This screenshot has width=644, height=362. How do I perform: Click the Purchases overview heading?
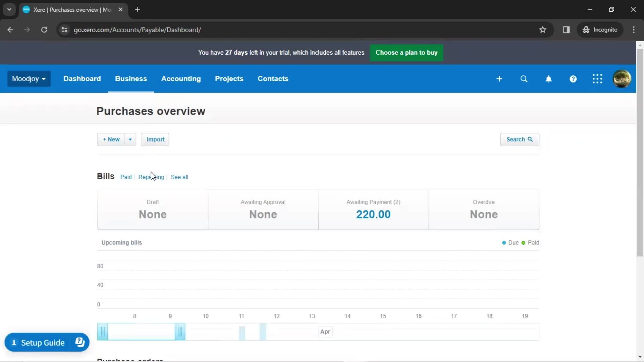click(x=151, y=111)
